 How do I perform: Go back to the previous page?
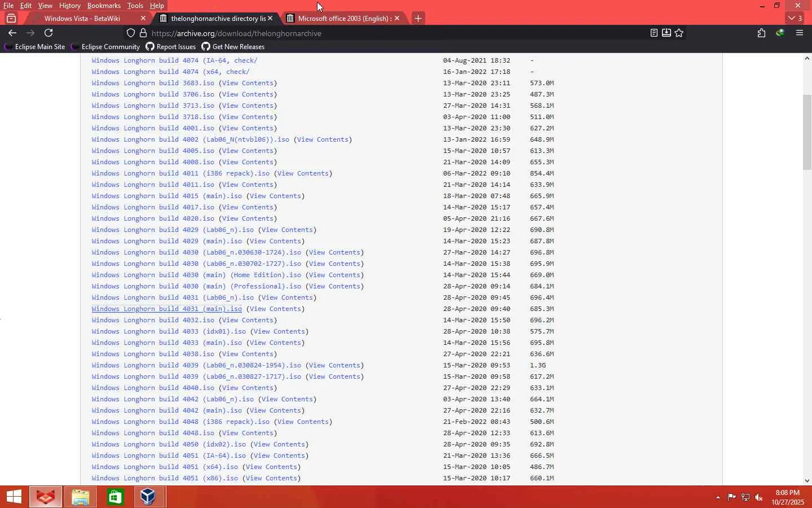pos(12,33)
